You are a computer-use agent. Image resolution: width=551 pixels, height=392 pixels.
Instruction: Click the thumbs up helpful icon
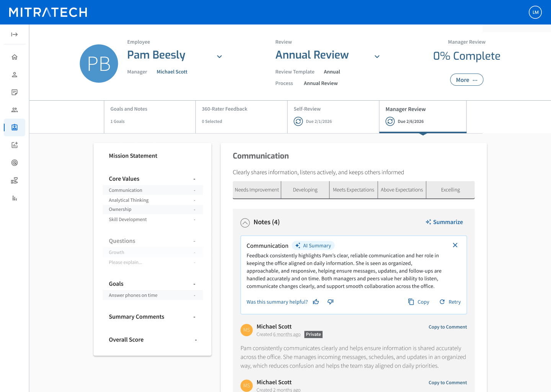(x=316, y=302)
